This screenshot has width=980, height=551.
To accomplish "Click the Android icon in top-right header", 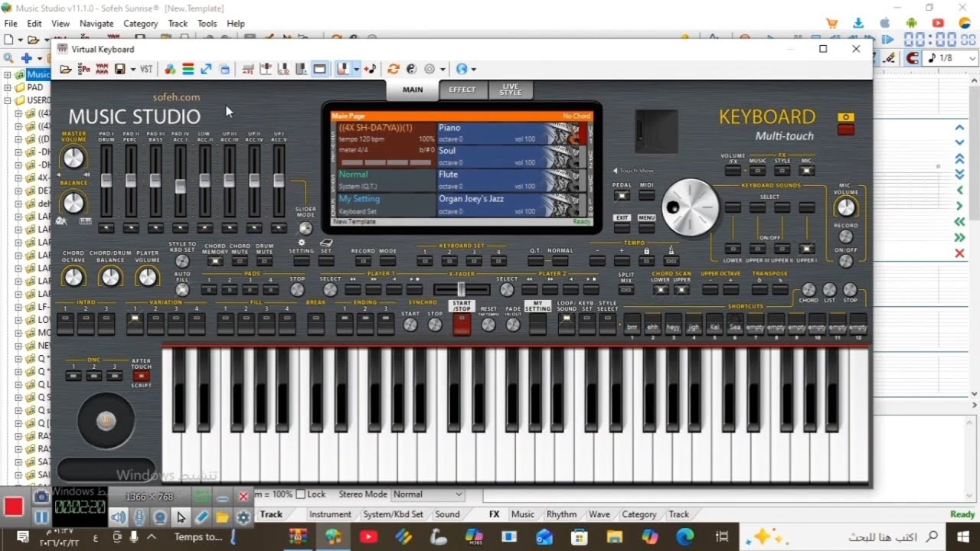I will tap(911, 24).
